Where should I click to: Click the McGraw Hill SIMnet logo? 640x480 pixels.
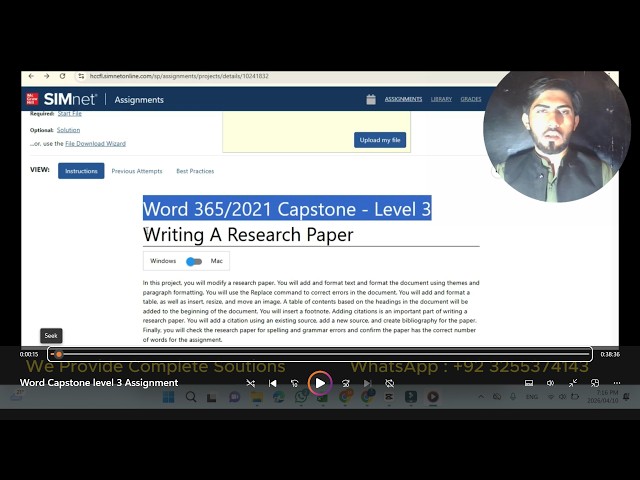click(x=61, y=99)
